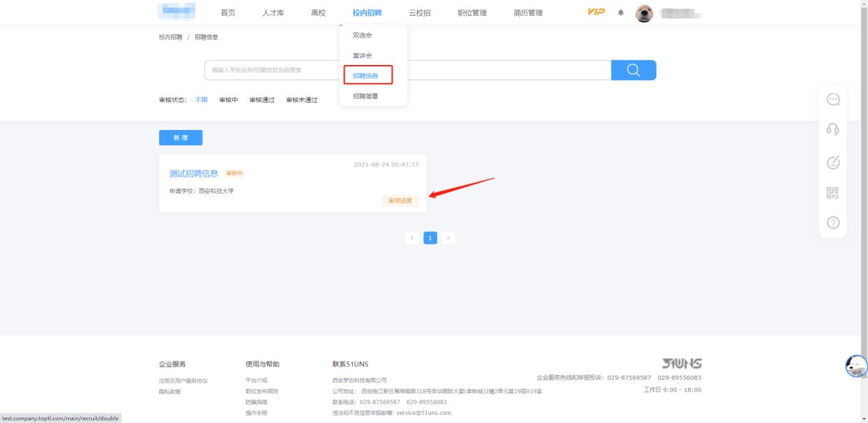Image resolution: width=868 pixels, height=423 pixels.
Task: Open the 人才库 navigation tab
Action: tap(273, 13)
